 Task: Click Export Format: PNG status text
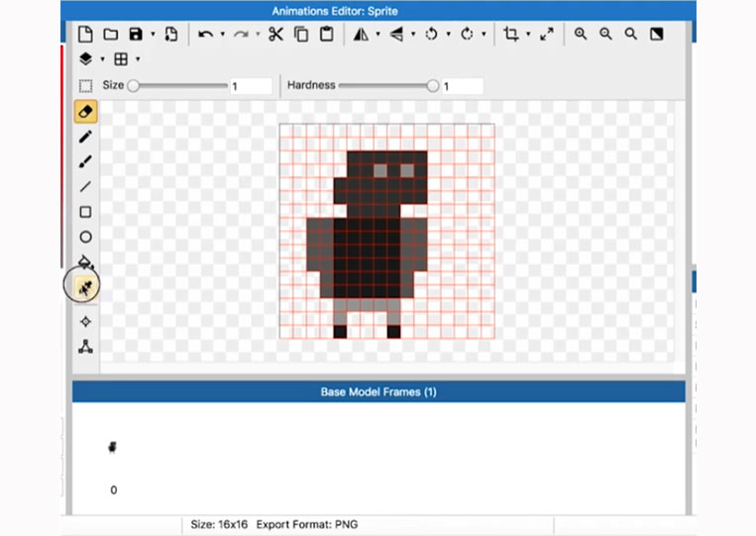[307, 524]
